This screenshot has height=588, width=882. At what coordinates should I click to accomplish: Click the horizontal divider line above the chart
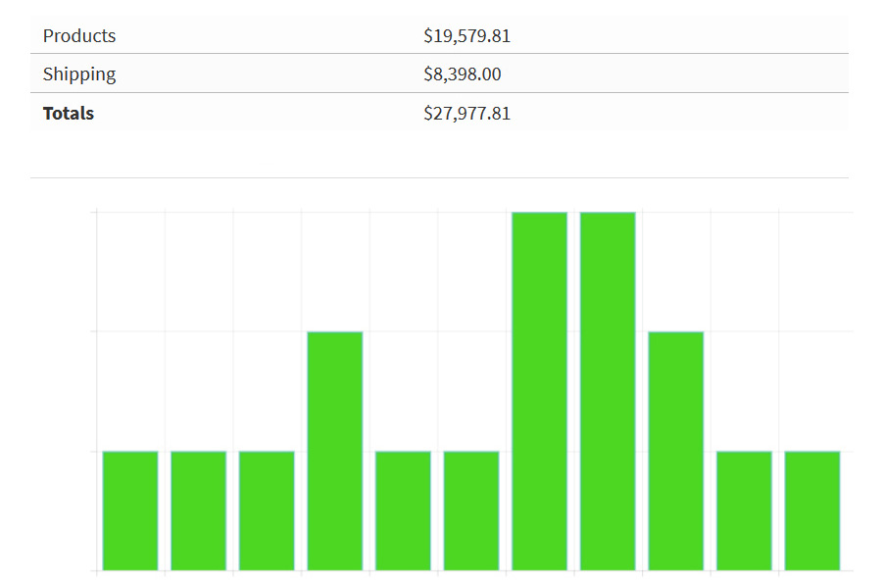[x=439, y=177]
